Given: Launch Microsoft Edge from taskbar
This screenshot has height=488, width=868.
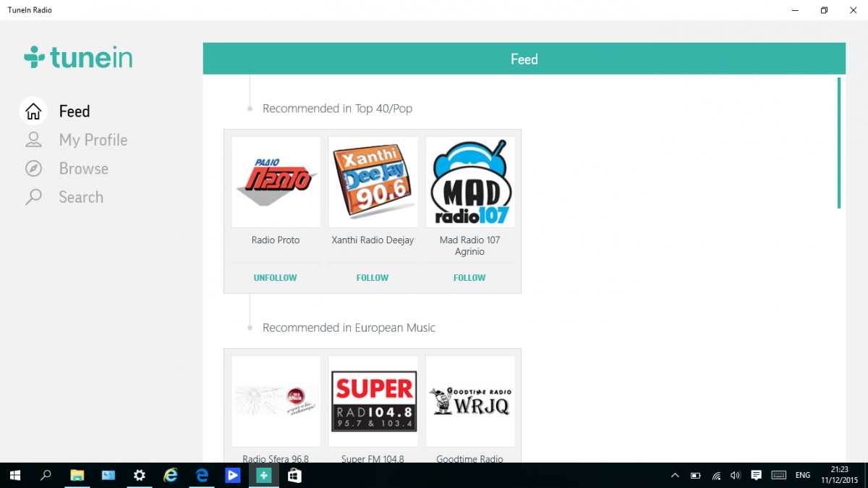Looking at the screenshot, I should coord(202,476).
